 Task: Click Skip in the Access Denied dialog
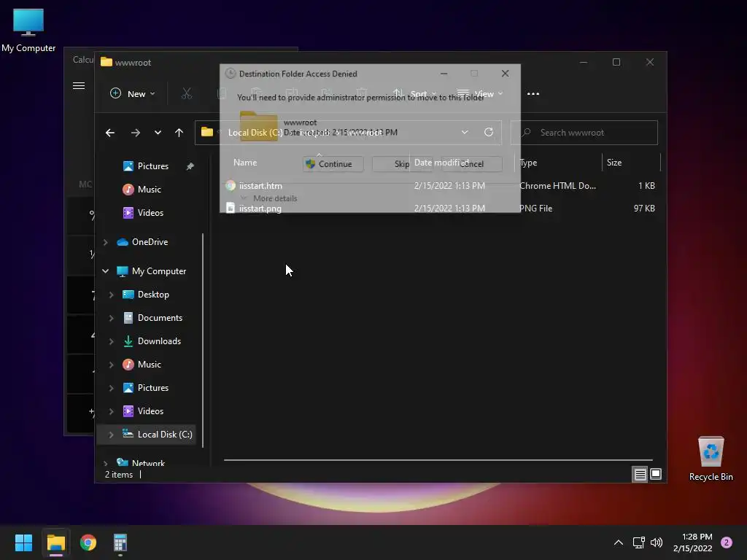coord(402,164)
